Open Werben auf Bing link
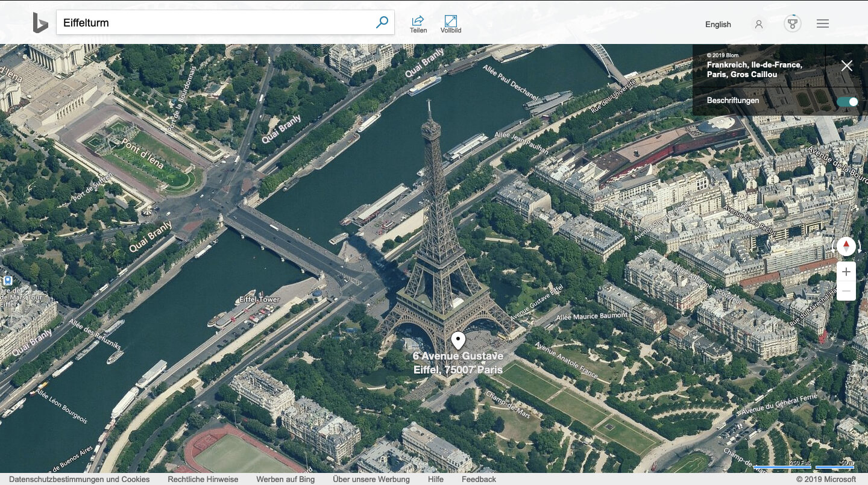 (285, 479)
